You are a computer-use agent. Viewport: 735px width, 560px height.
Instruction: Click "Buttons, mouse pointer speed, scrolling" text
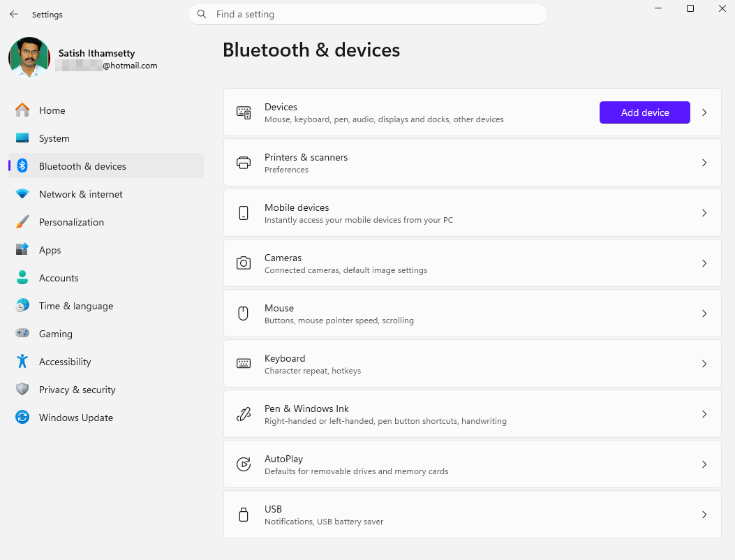[339, 320]
